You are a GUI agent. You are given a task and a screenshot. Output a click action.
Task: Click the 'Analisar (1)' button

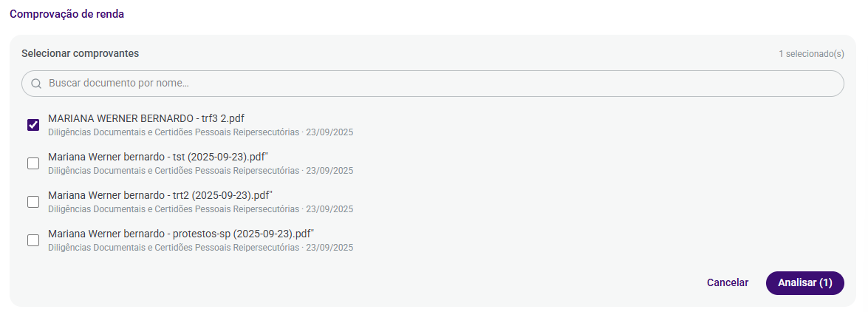(x=805, y=282)
